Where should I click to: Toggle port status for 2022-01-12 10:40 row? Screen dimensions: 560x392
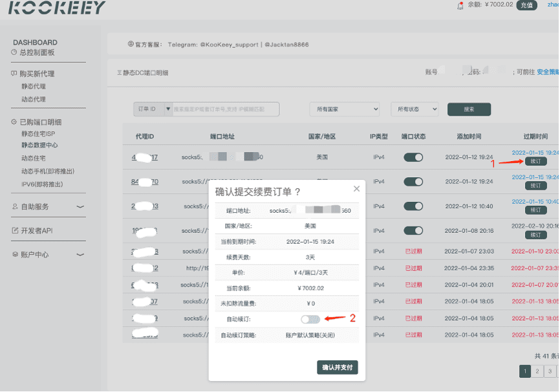pos(413,206)
